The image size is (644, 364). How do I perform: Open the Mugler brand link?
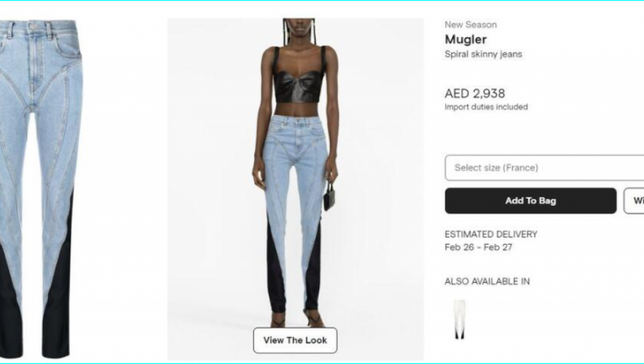(466, 40)
